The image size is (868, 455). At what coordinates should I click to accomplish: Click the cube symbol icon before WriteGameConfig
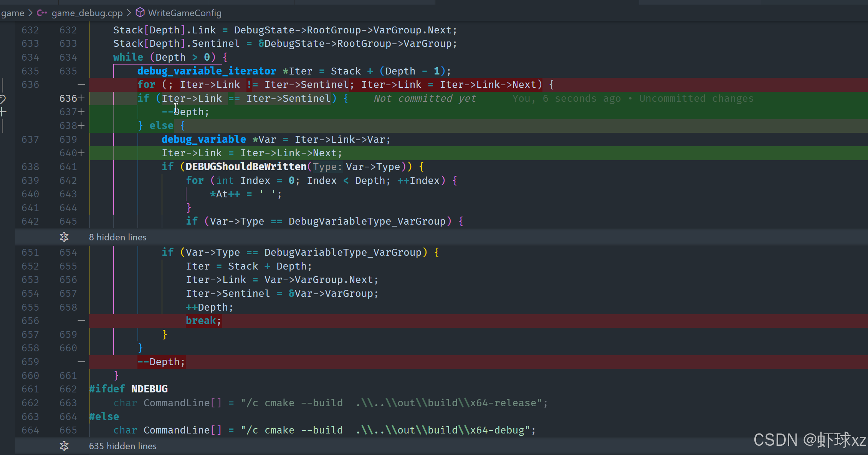[x=140, y=13]
